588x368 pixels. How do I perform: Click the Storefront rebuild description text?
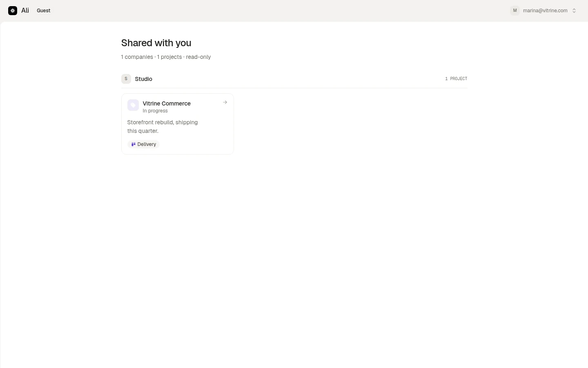coord(163,127)
